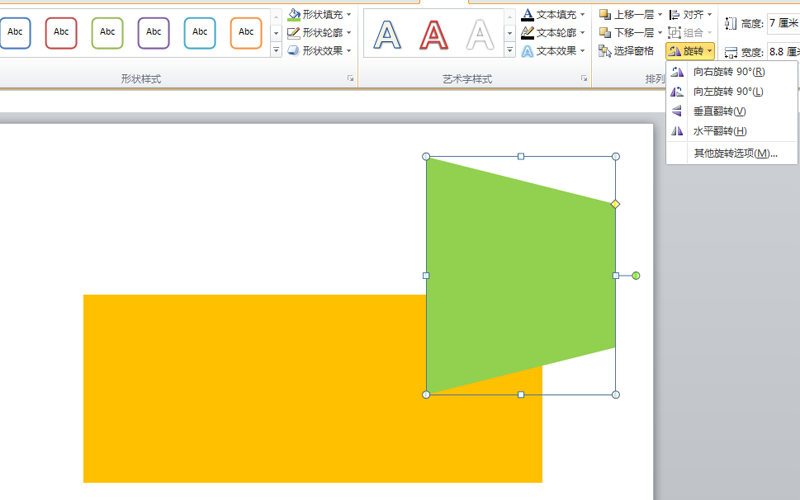Click the green rotation handle of trapezoid
The width and height of the screenshot is (800, 500).
[636, 276]
